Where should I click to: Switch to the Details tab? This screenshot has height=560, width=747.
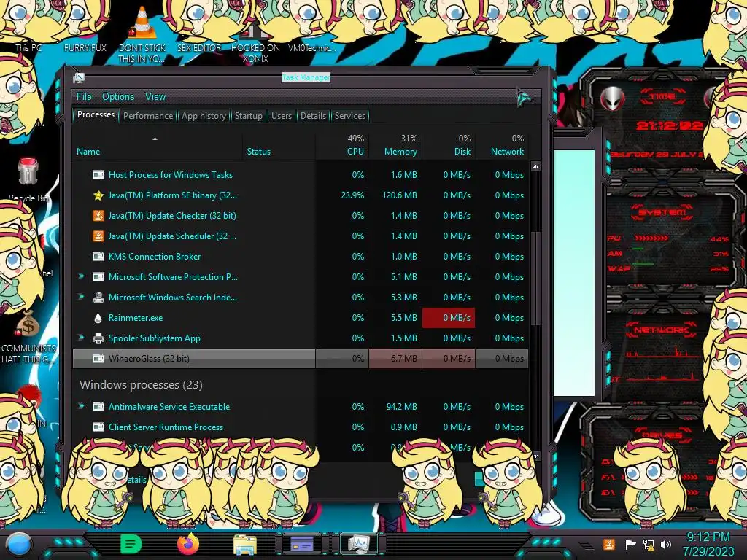pyautogui.click(x=313, y=116)
